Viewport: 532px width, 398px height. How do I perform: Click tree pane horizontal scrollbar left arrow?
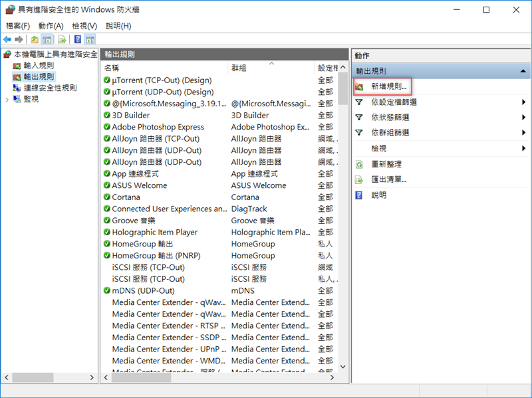click(7, 377)
